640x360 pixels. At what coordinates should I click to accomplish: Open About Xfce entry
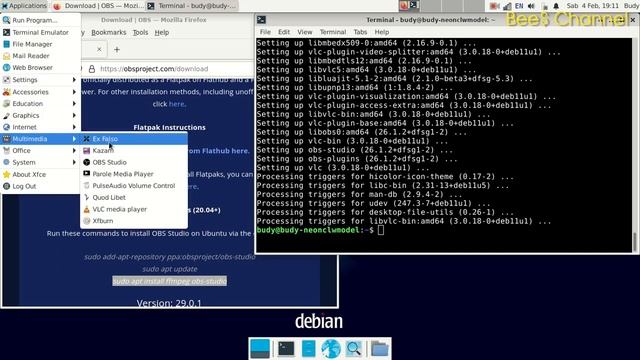(x=40, y=174)
